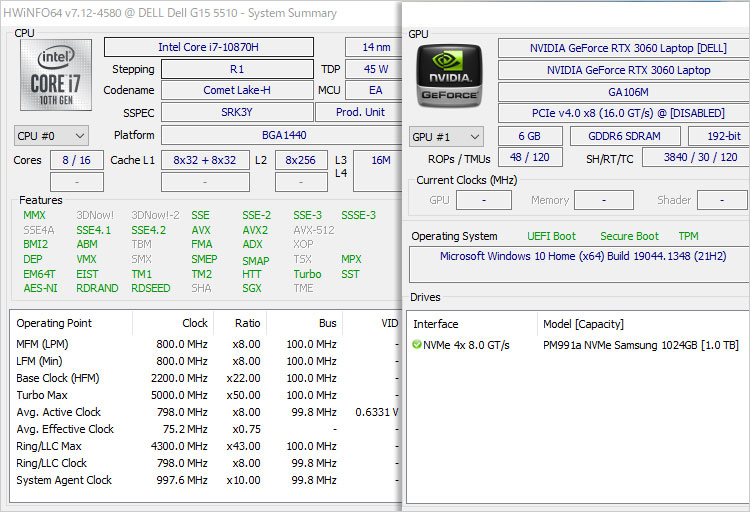This screenshot has height=512, width=750.
Task: Click the Bus column header
Action: 305,323
